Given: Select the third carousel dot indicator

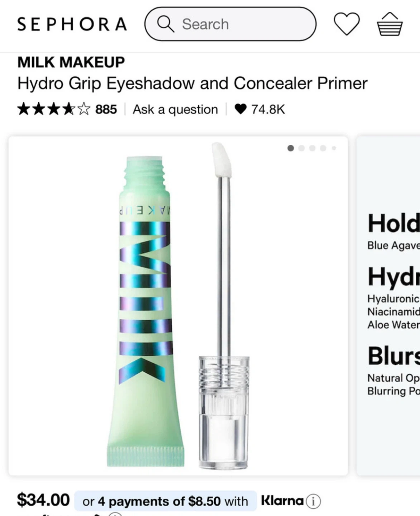Looking at the screenshot, I should (312, 148).
